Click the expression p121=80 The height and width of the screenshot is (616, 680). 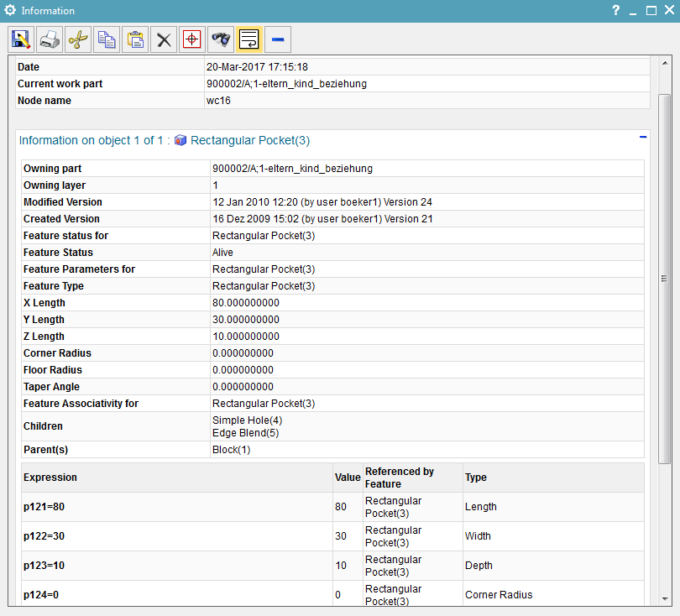(44, 507)
